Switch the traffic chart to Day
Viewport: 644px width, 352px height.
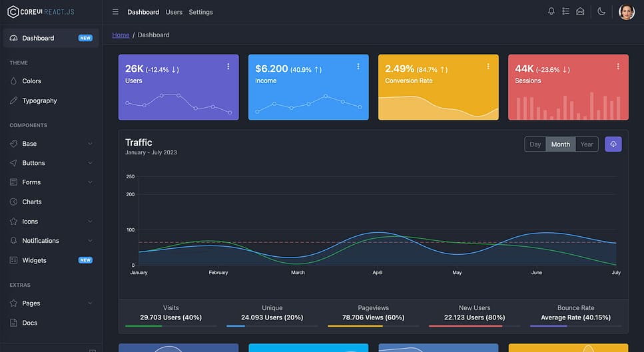[x=535, y=144]
